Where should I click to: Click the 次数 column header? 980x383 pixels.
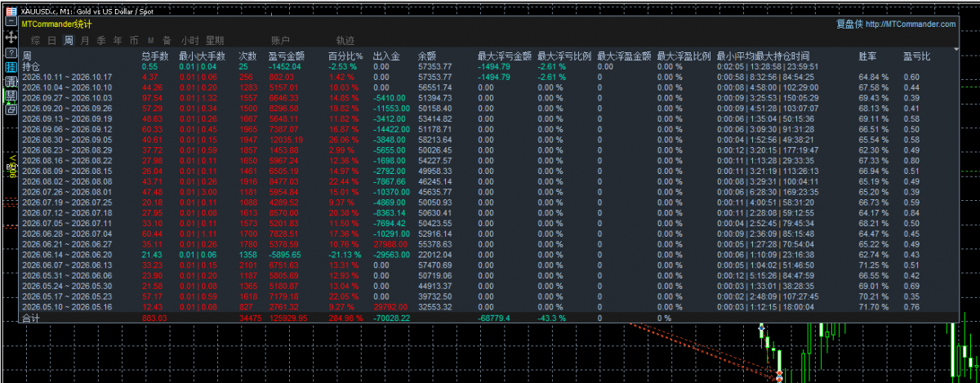247,56
